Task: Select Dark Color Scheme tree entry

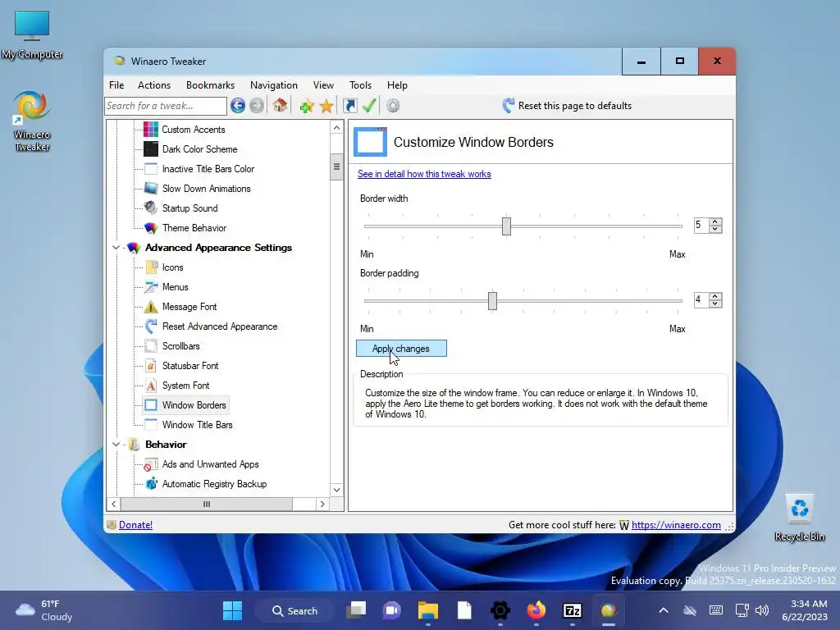Action: (199, 149)
